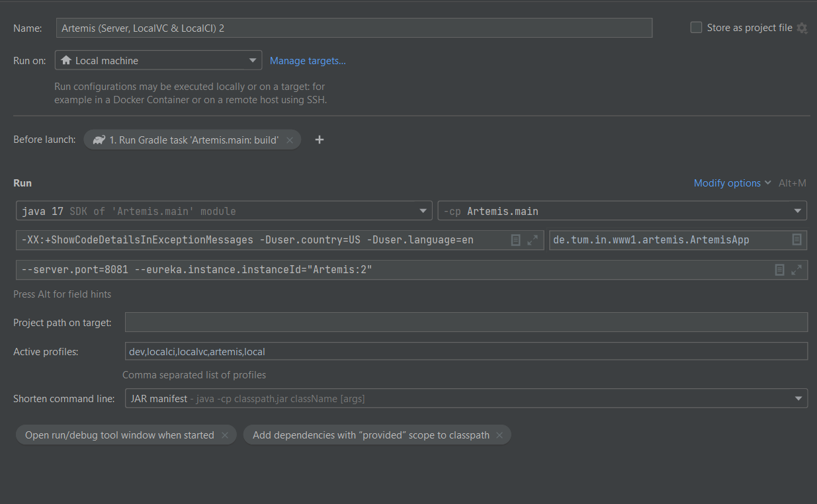This screenshot has height=504, width=817.
Task: Click the browse icon in the main class field
Action: [x=796, y=239]
